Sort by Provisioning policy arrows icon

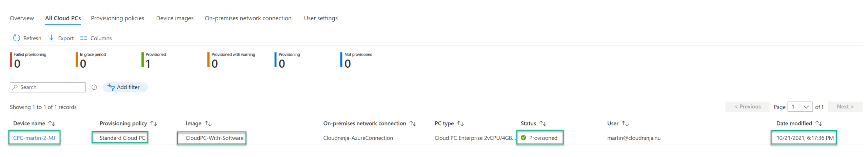[154, 124]
